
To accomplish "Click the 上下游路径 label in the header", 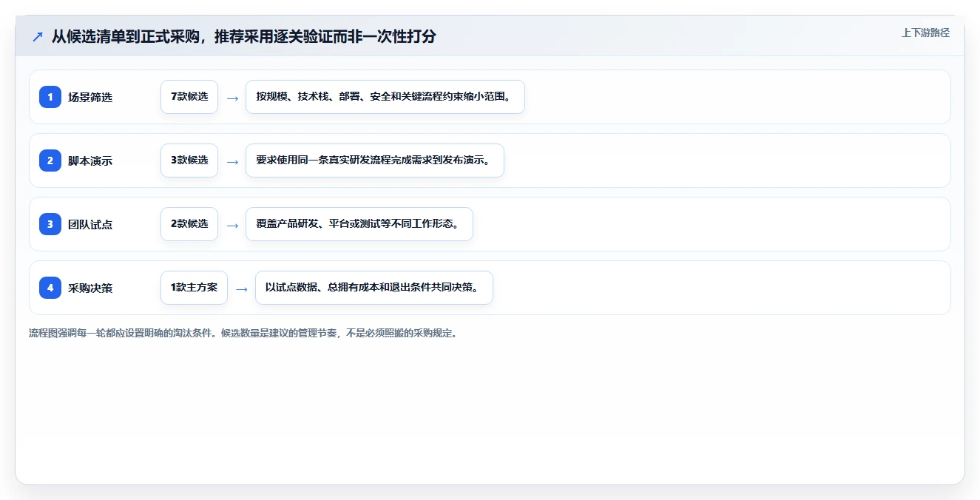I will [925, 33].
